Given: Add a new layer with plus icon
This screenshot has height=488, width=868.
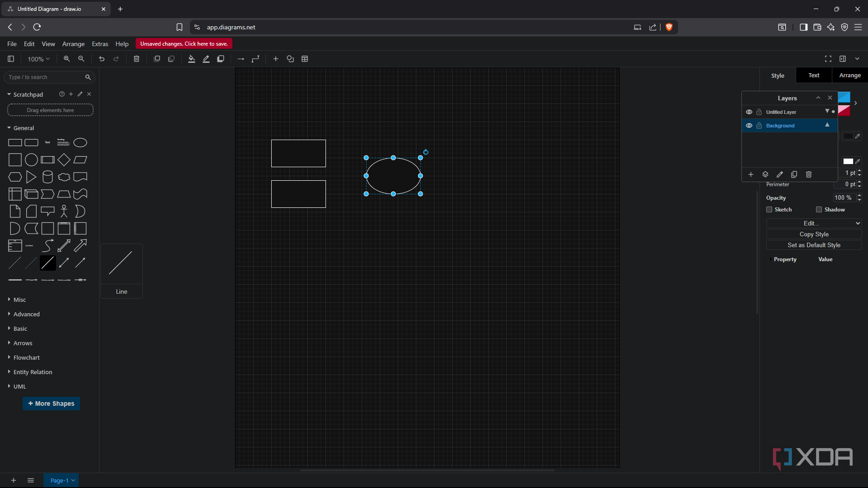Looking at the screenshot, I should pyautogui.click(x=751, y=174).
